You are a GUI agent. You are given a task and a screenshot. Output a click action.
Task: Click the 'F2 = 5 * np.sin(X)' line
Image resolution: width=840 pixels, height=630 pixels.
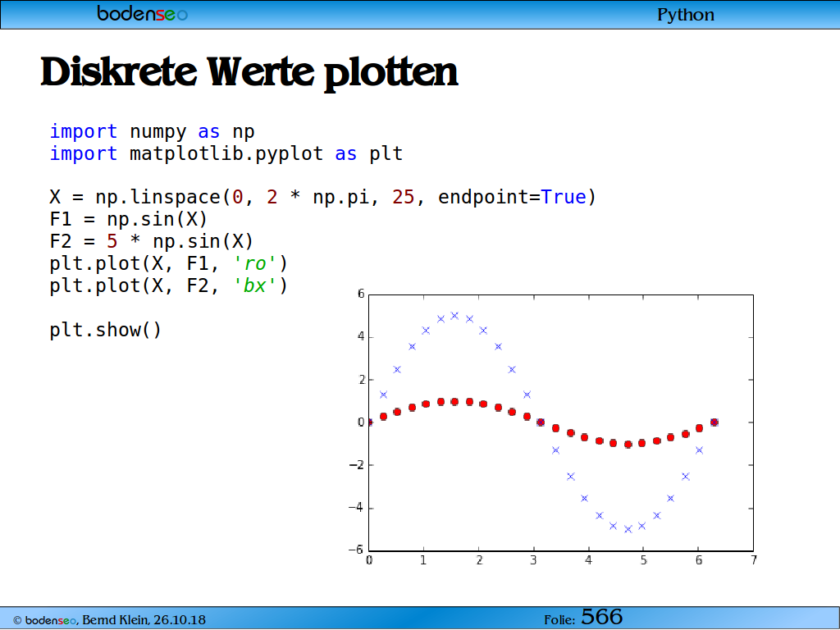coord(152,242)
